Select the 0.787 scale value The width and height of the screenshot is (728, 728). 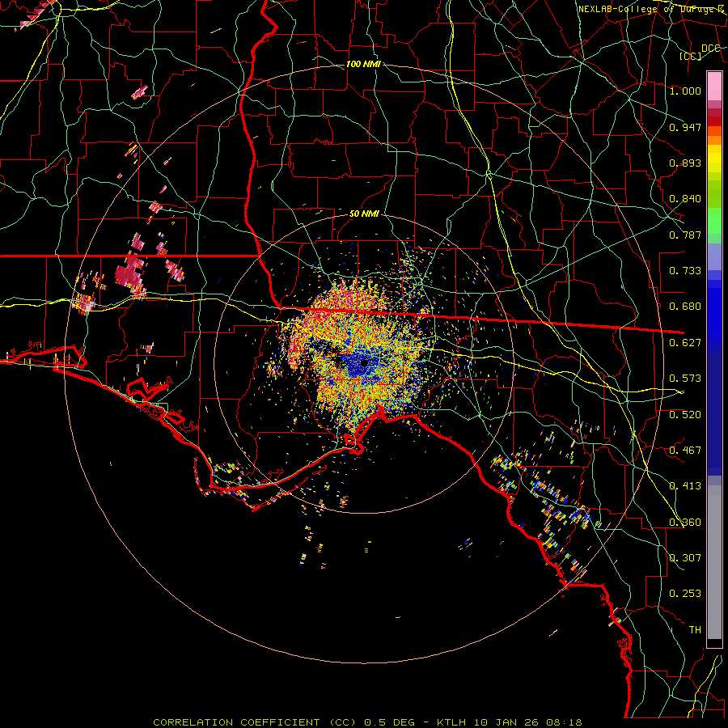pos(685,235)
